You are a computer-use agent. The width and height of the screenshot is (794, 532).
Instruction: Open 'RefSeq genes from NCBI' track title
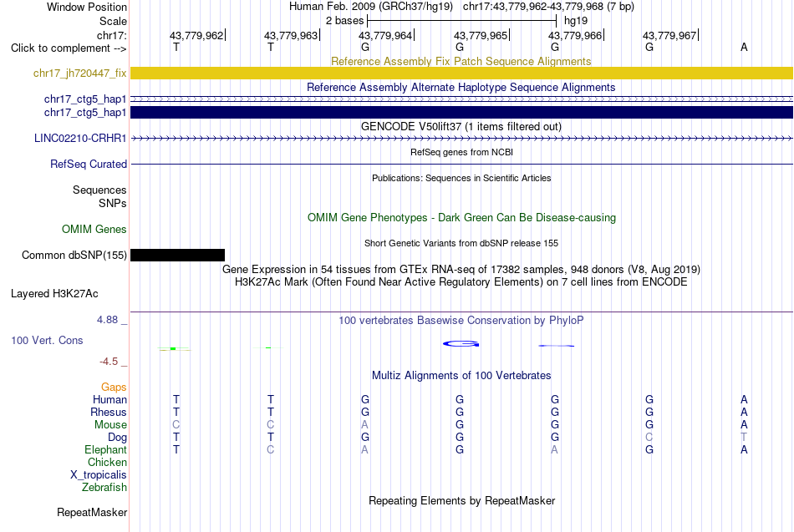pos(462,152)
